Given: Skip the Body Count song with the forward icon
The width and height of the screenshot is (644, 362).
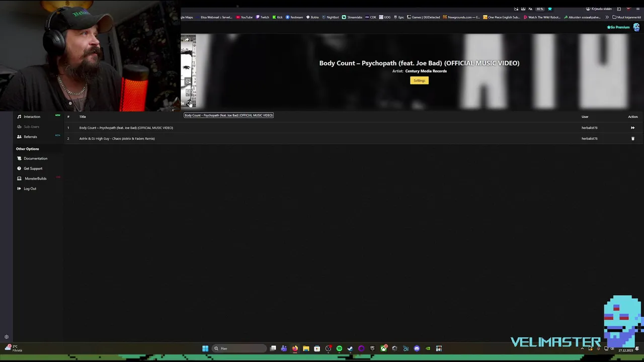Looking at the screenshot, I should (x=632, y=128).
